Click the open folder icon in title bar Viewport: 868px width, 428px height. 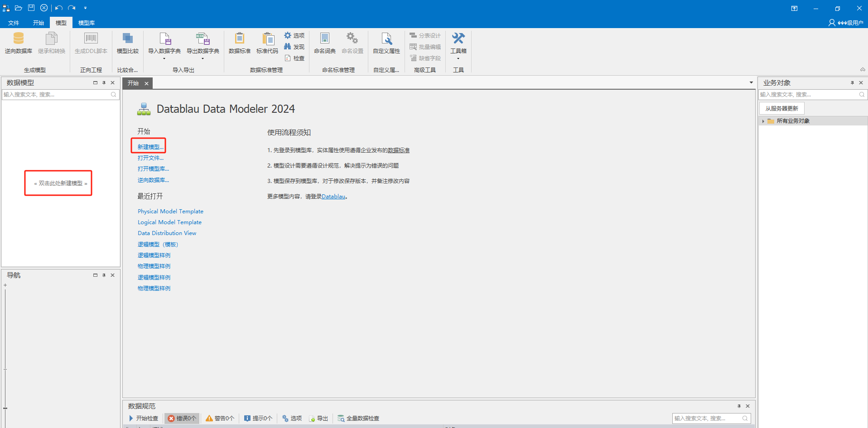coord(19,8)
